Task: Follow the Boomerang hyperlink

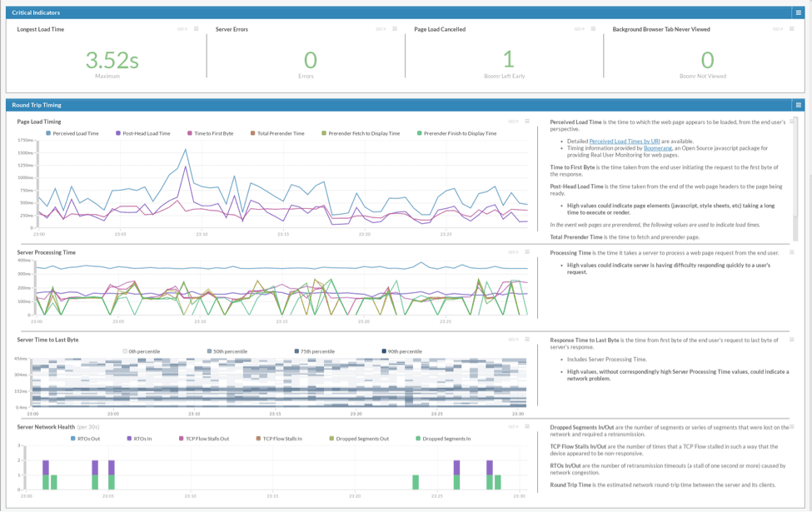Action: 658,148
